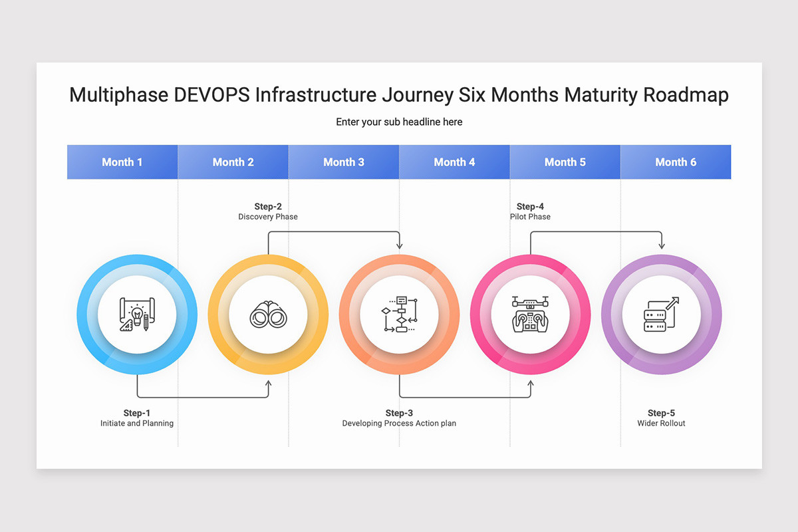Switch to the Month 1 header tab
The image size is (798, 532).
point(122,162)
